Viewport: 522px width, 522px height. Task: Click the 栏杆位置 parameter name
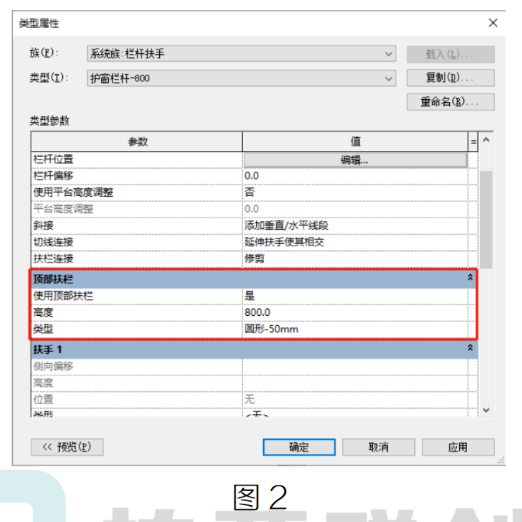tap(53, 159)
